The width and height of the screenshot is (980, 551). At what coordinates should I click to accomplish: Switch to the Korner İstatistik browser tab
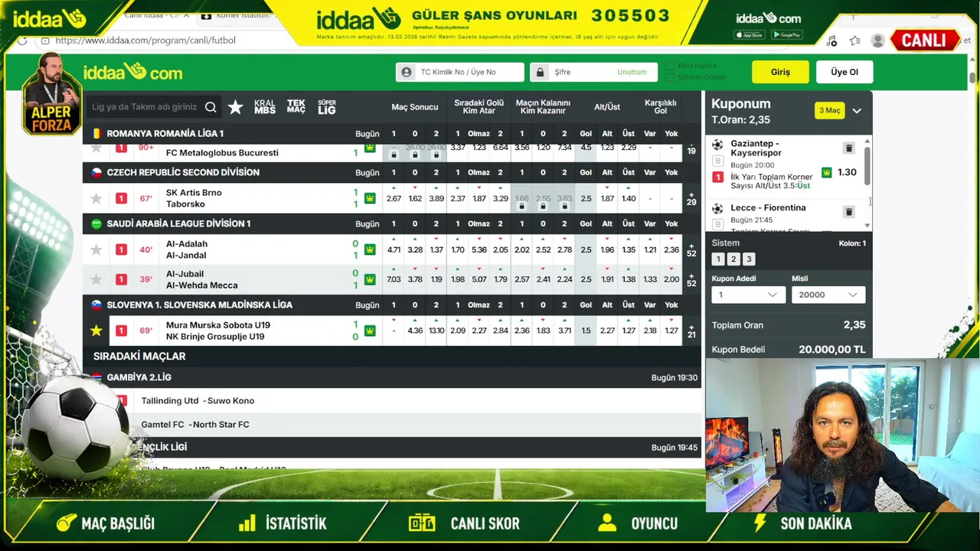tap(237, 15)
